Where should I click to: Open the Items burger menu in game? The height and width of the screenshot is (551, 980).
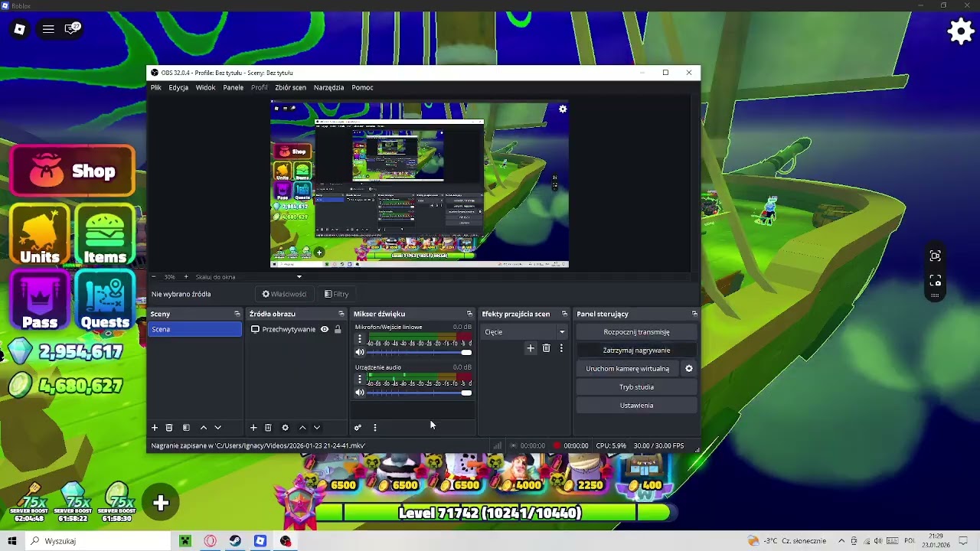105,236
